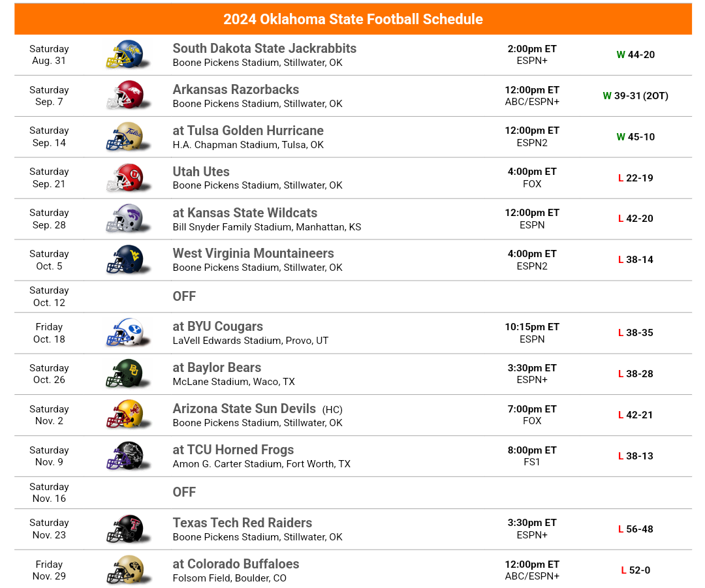The width and height of the screenshot is (705, 588).
Task: Click the Arkansas Razorbacks helmet icon
Action: point(128,95)
